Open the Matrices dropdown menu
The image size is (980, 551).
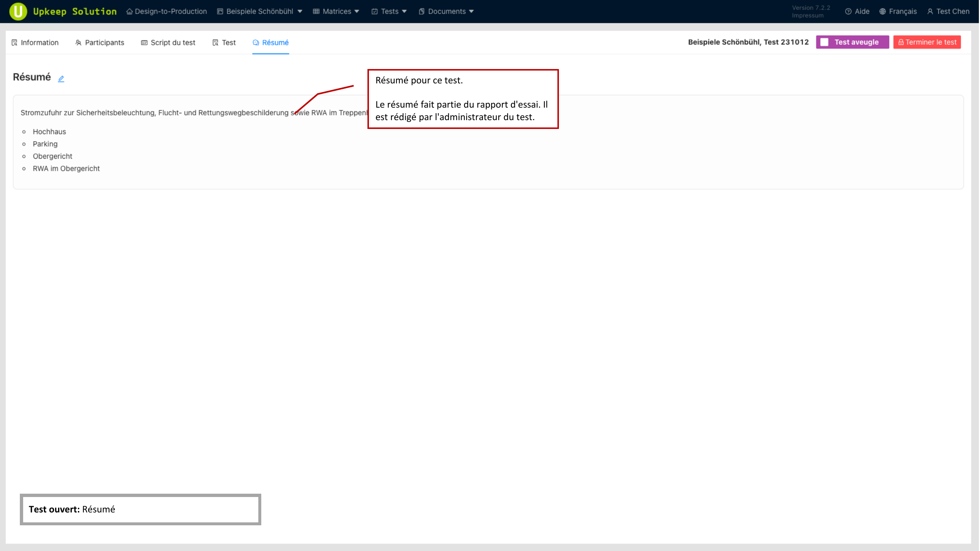(336, 11)
